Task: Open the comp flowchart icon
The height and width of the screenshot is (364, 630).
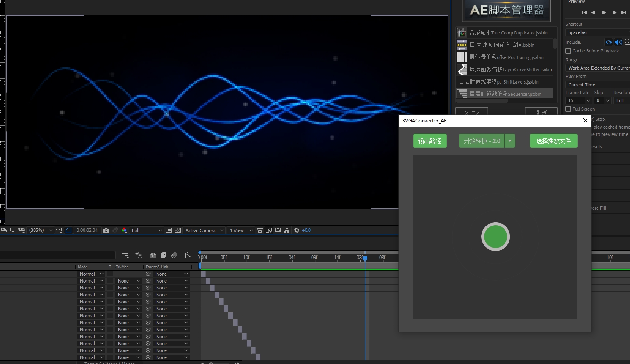Action: [287, 230]
